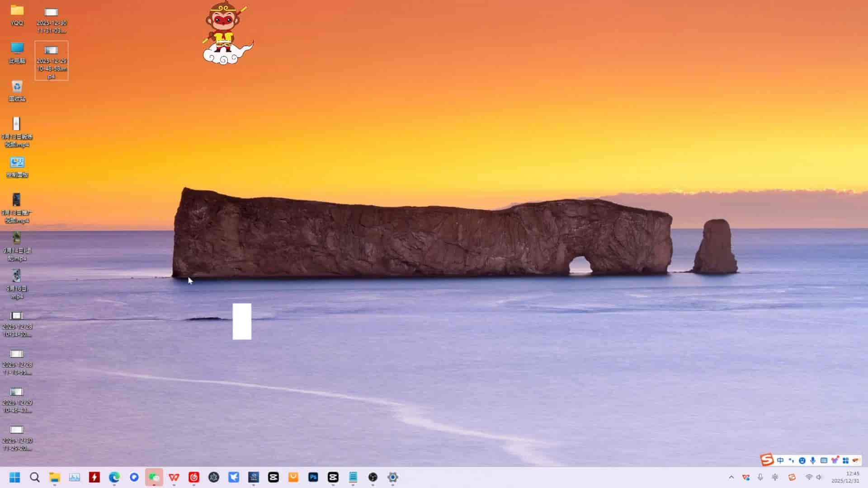Open the second CapCut icon beside Photoshop
The width and height of the screenshot is (868, 488).
pos(333,477)
